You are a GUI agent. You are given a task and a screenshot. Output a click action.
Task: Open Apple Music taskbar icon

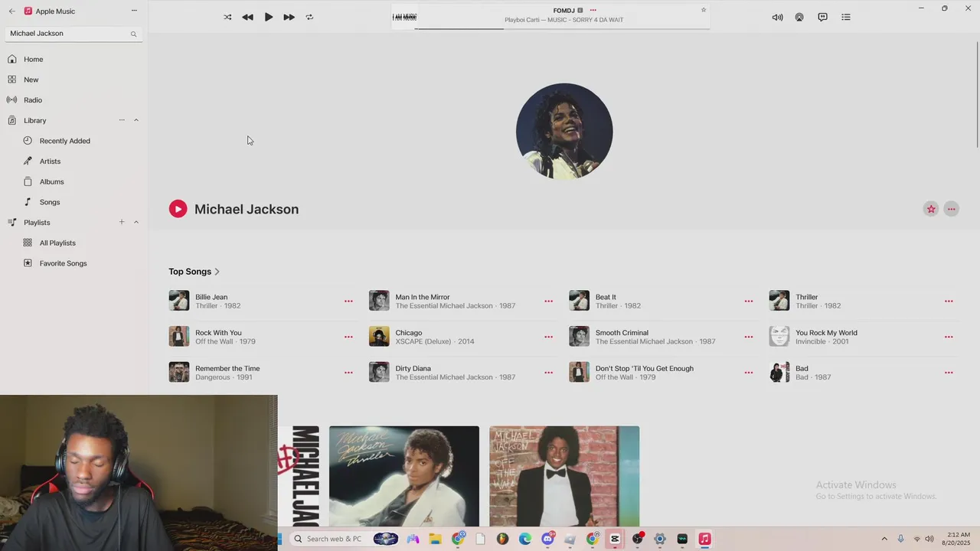point(704,539)
